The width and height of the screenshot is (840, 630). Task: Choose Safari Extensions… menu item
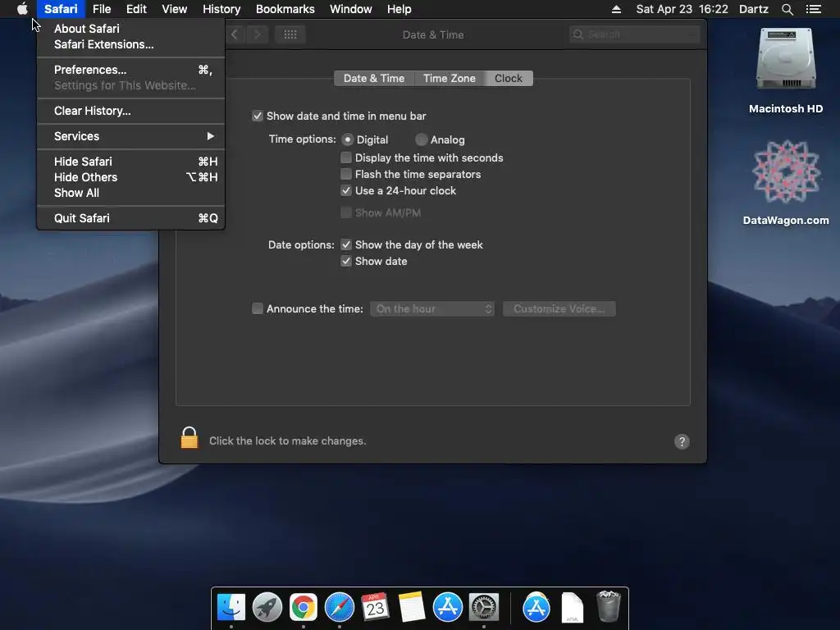[130, 44]
